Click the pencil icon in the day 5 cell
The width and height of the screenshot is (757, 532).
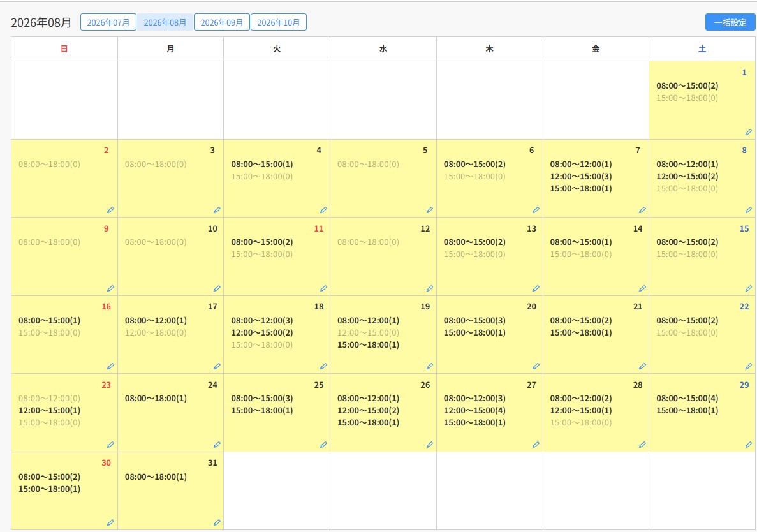coord(430,210)
